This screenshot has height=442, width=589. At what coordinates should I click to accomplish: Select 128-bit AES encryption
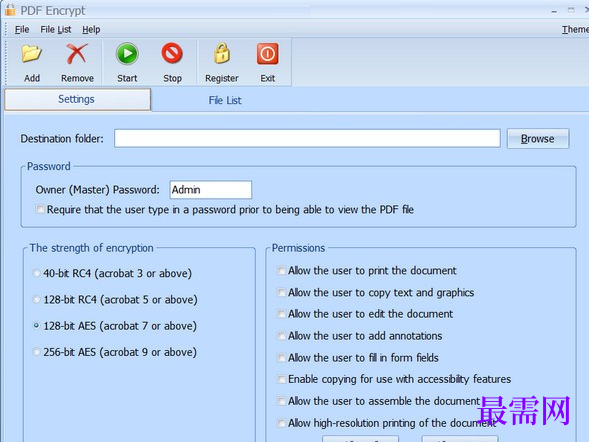tap(36, 326)
